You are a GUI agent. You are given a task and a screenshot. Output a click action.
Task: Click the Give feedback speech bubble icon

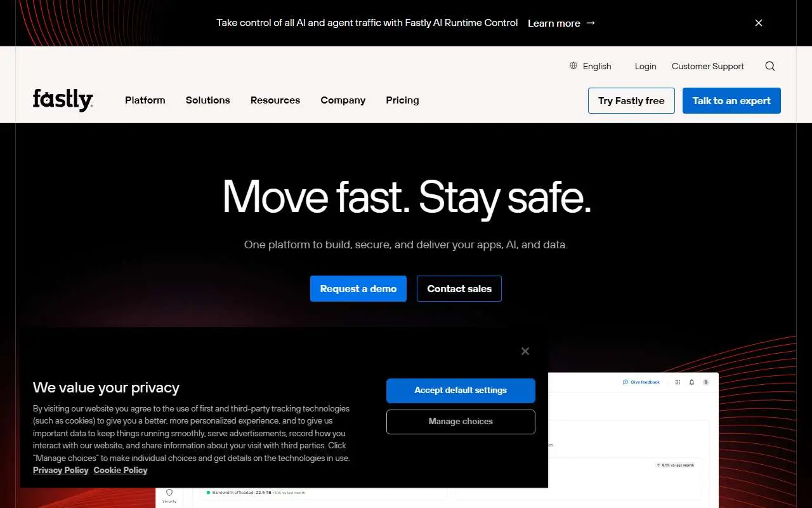(x=625, y=382)
